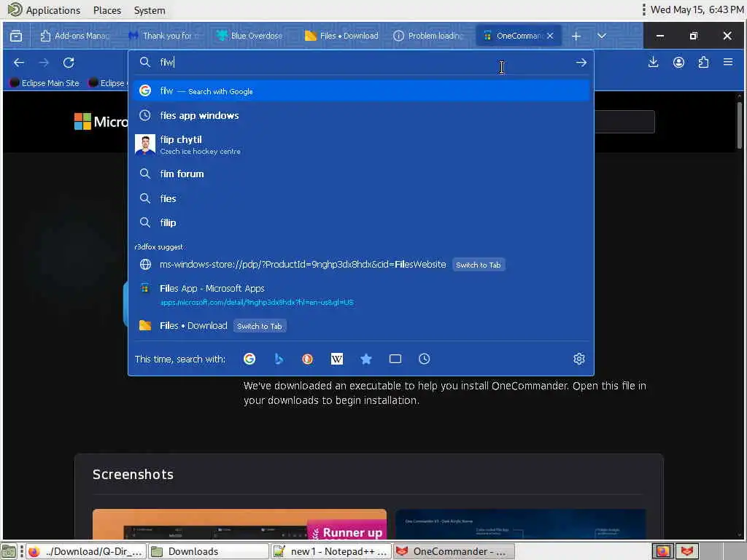Click the page vertical scrollbar
747x560 pixels.
click(740, 125)
